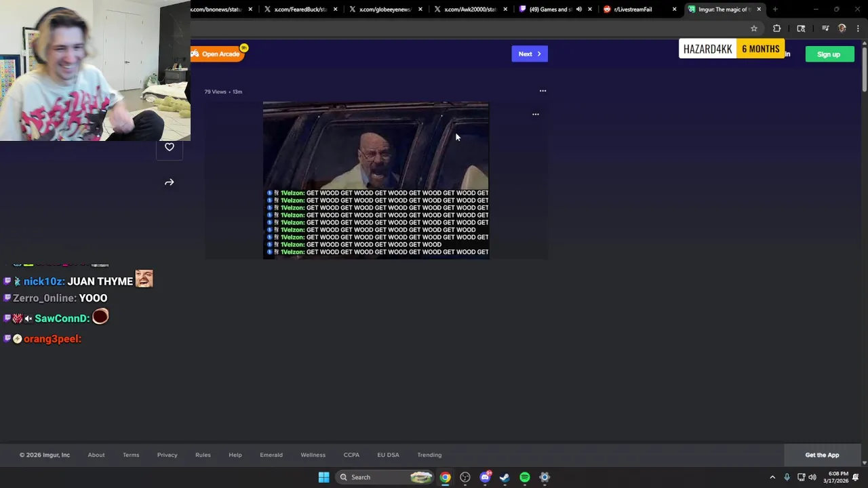Image resolution: width=868 pixels, height=488 pixels.
Task: Open Chrome's three-dot menu
Action: [x=859, y=28]
